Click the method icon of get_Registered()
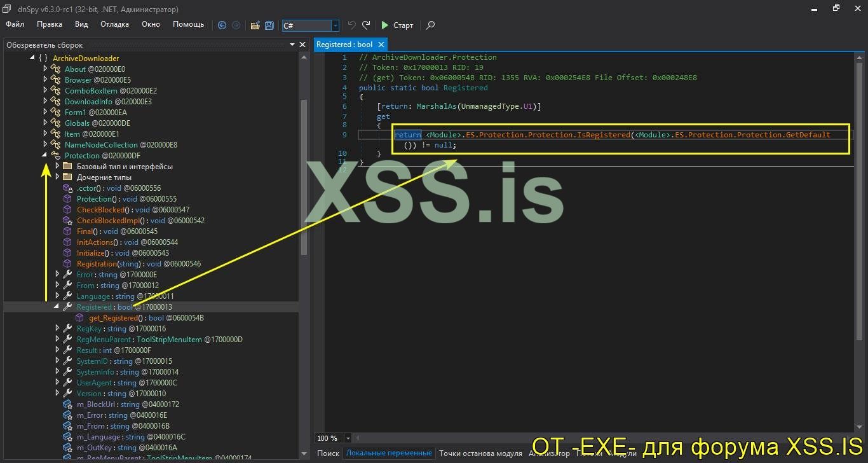This screenshot has width=868, height=463. pos(79,318)
